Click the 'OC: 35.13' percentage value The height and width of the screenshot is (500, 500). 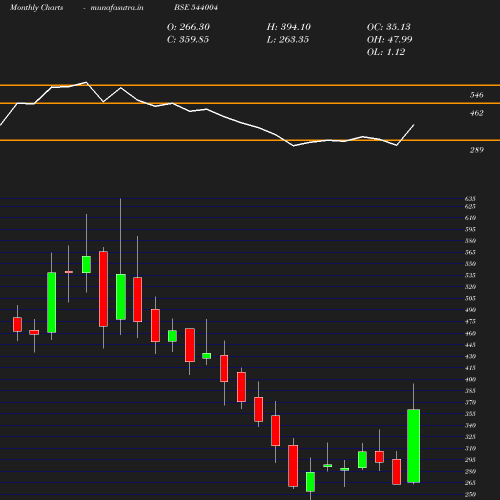[389, 27]
